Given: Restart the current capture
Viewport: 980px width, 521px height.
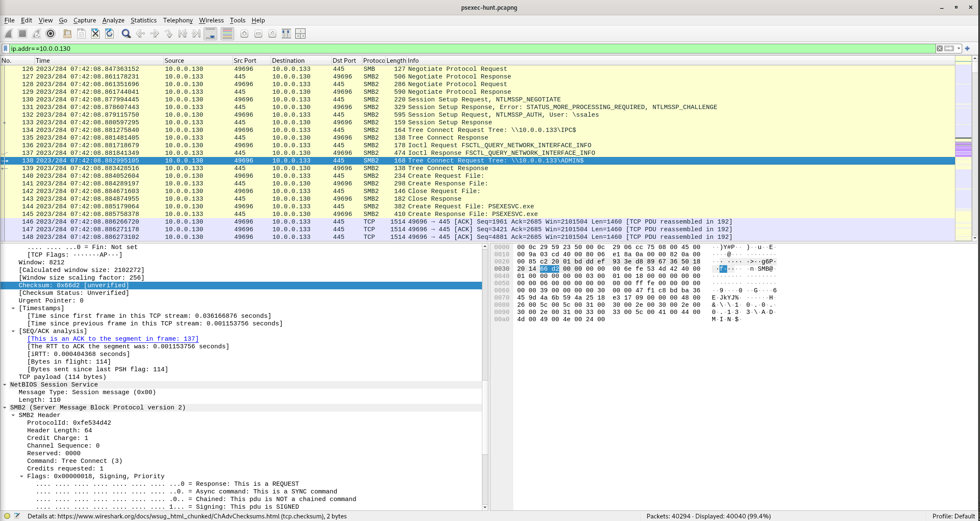Looking at the screenshot, I should (36, 34).
